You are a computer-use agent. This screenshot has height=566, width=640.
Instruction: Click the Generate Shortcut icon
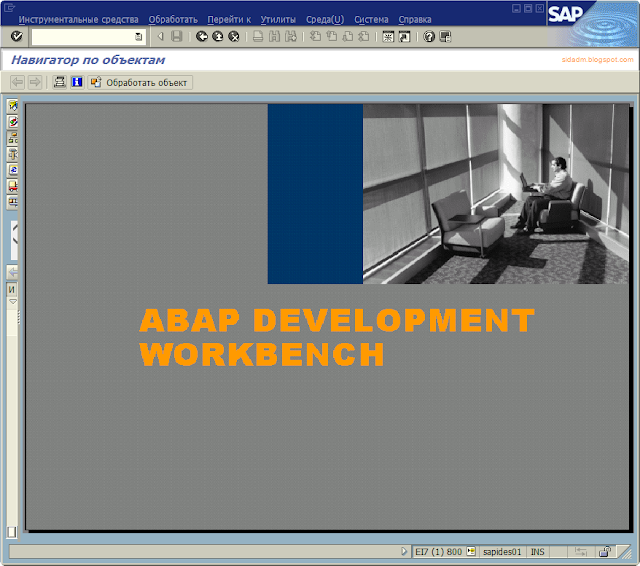click(404, 36)
